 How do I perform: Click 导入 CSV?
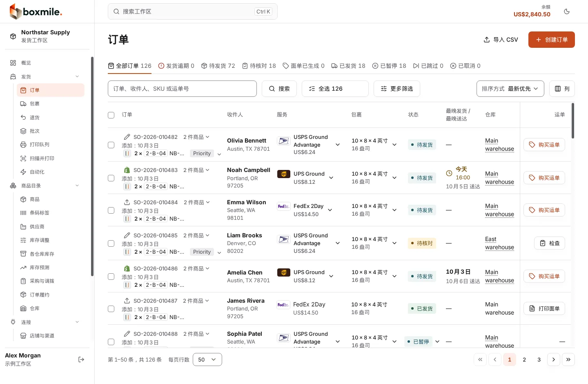[x=501, y=40]
